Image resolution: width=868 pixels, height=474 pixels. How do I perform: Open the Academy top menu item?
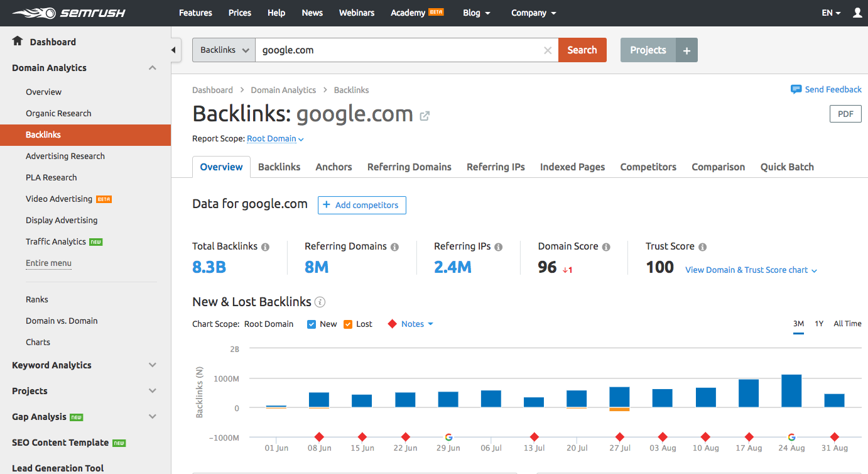pyautogui.click(x=408, y=13)
